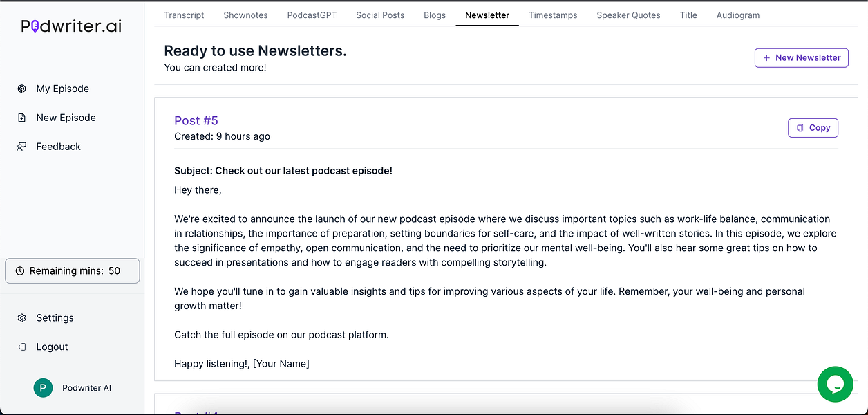Click the copy icon inside the Copy button

coord(802,127)
